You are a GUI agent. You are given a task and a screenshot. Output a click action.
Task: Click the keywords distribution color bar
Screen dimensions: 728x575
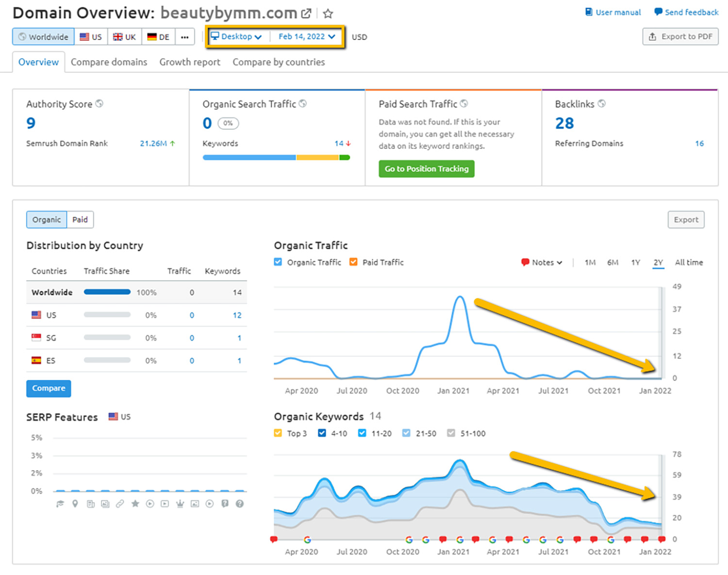click(x=276, y=157)
